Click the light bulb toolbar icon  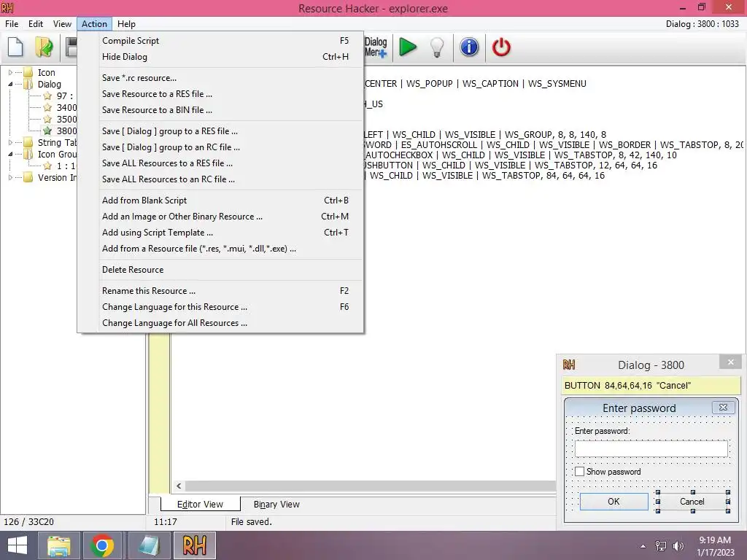point(437,47)
